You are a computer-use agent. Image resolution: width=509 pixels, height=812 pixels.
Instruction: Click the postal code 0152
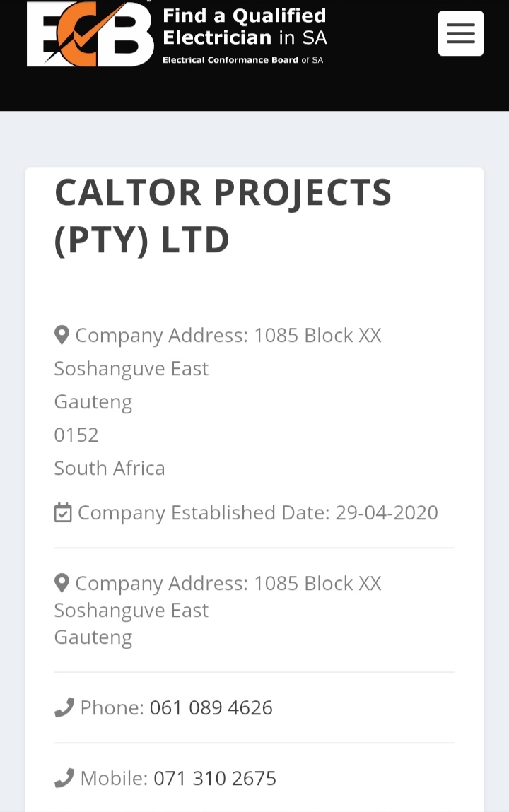(x=76, y=435)
